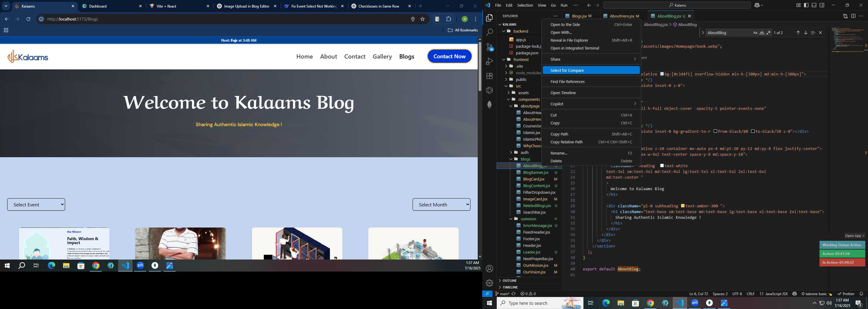Viewport: 868px width, 309px height.
Task: Toggle Find in Selection in find widget
Action: [813, 33]
